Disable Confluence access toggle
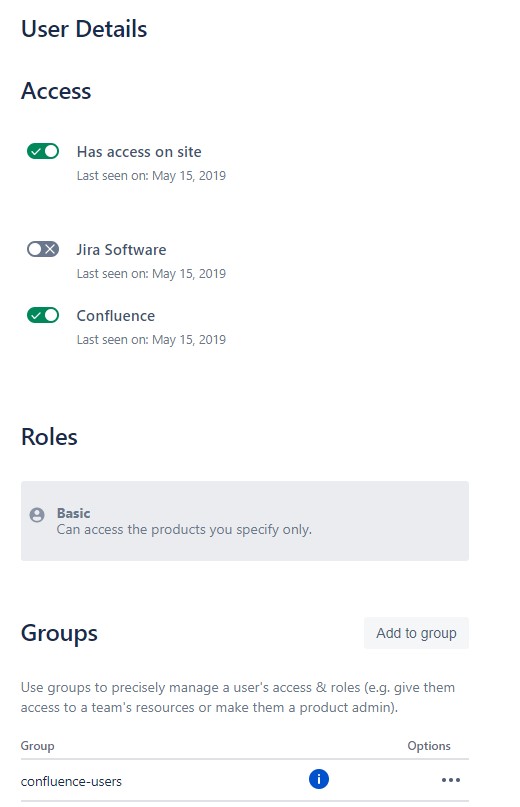 pos(43,315)
